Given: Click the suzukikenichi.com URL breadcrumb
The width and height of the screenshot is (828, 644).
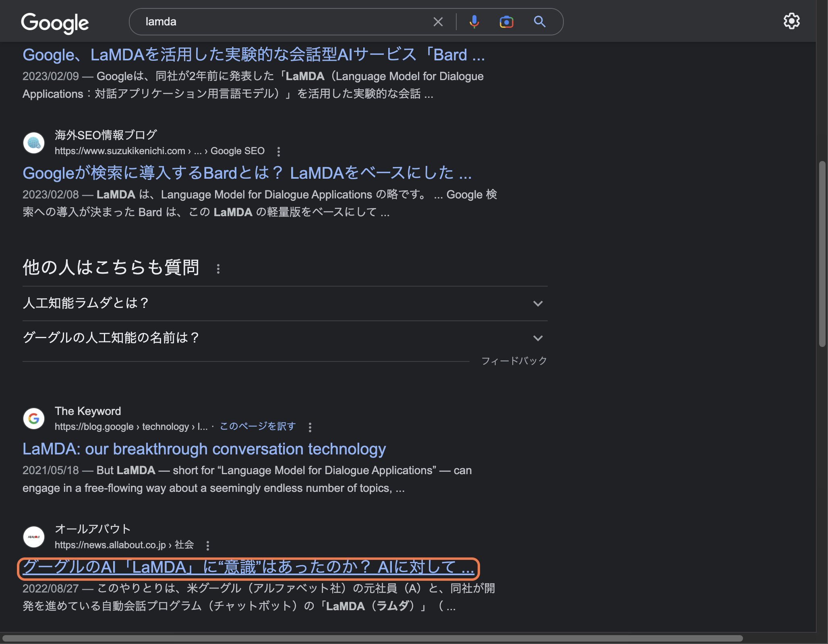Looking at the screenshot, I should click(x=159, y=151).
